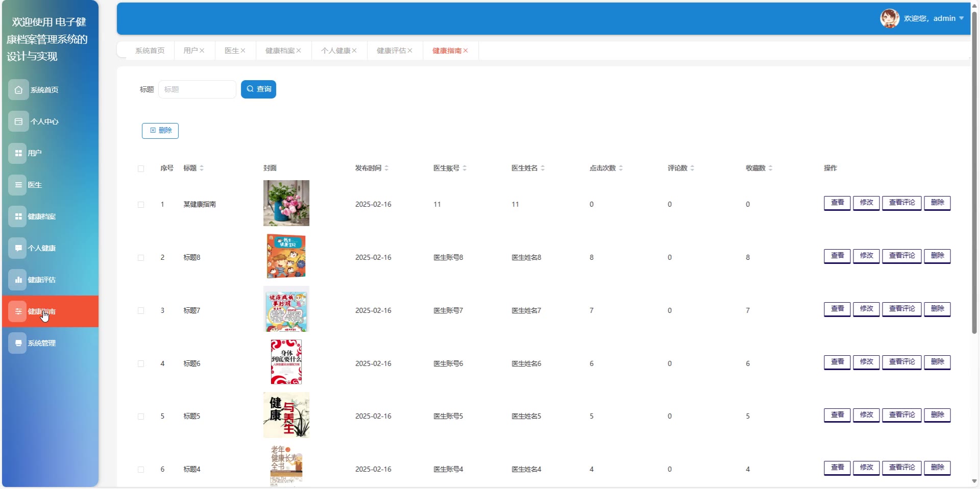Tick the select-all checkbox in table header
980x489 pixels.
click(141, 168)
